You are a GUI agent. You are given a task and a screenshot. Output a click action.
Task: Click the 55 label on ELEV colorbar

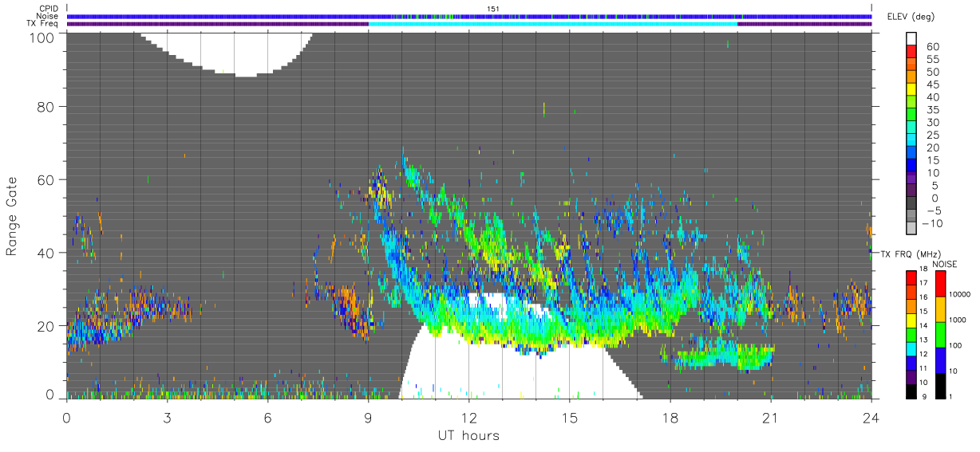[931, 60]
